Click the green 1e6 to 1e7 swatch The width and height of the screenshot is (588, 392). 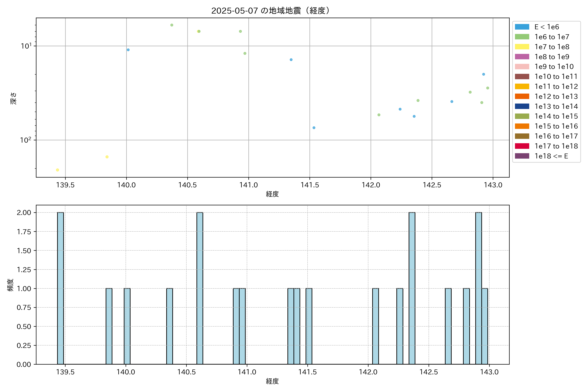click(522, 37)
